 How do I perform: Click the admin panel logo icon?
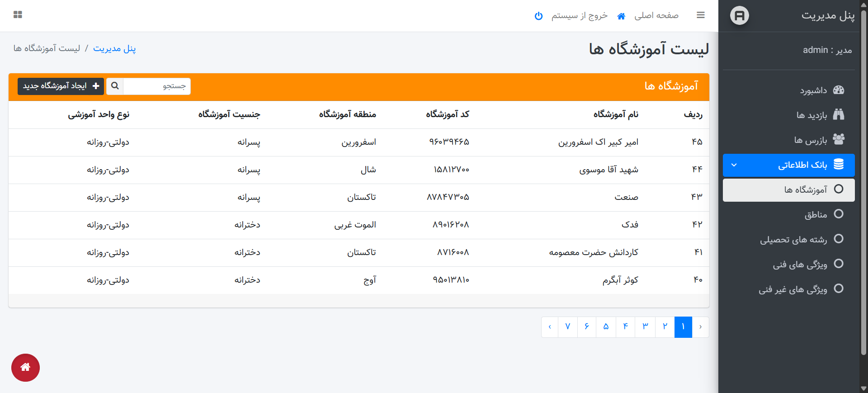[x=739, y=16]
